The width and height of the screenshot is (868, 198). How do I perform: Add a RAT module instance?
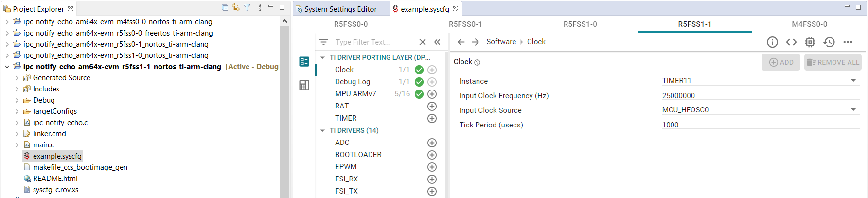coord(432,106)
